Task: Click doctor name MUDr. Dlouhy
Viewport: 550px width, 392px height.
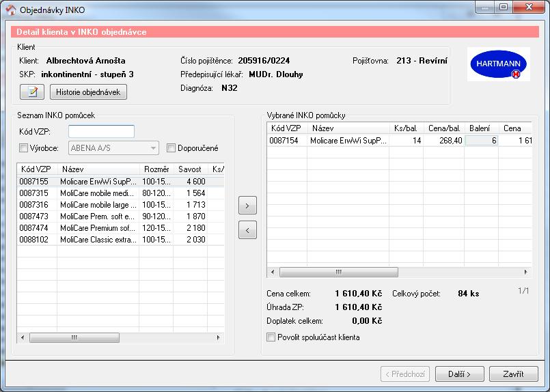Action: [x=276, y=74]
